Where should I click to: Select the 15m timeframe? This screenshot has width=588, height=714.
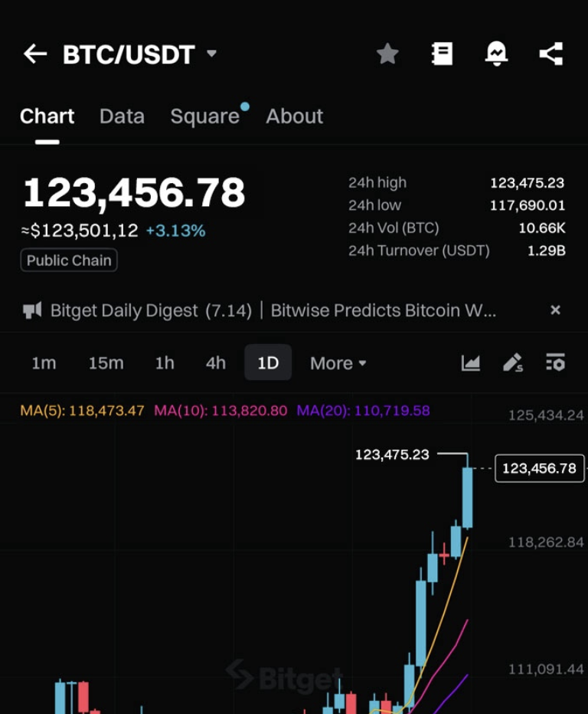click(x=106, y=363)
